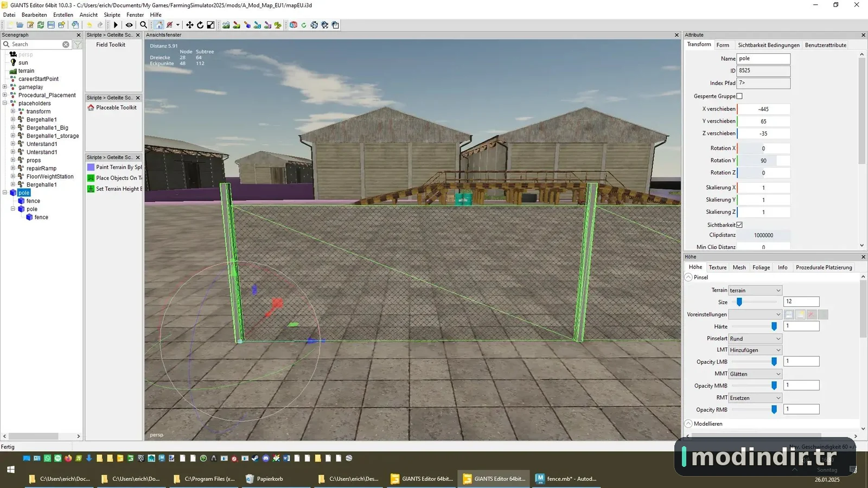Screen dimensions: 868x488
Task: Switch to the Texture tab
Action: tap(717, 267)
